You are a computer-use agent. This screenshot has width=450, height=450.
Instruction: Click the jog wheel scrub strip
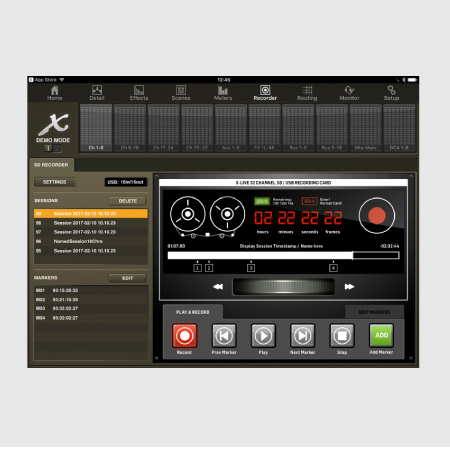[x=284, y=287]
